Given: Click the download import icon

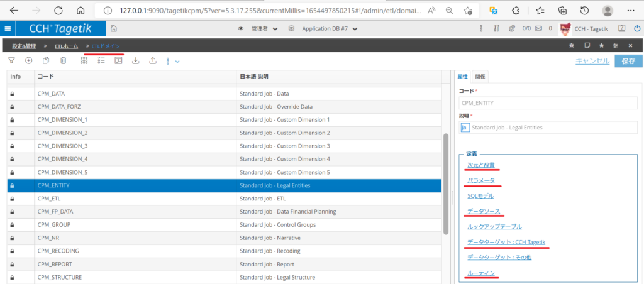Looking at the screenshot, I should [x=135, y=61].
